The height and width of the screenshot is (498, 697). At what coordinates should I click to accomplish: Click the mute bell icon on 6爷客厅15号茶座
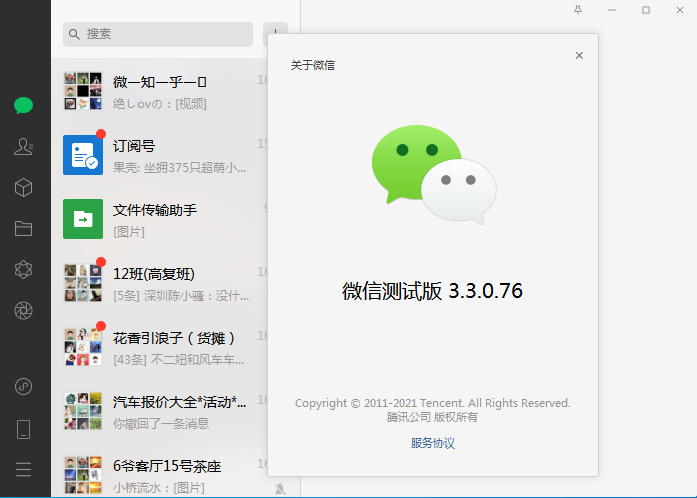tap(280, 489)
